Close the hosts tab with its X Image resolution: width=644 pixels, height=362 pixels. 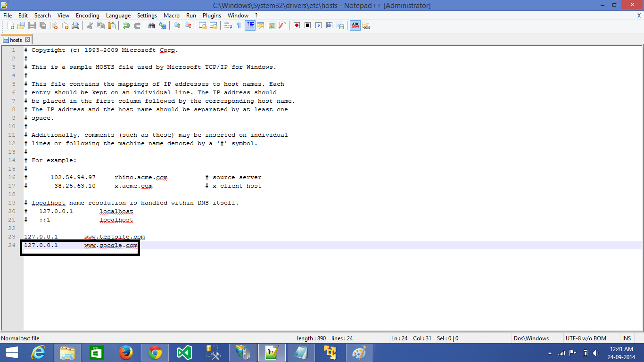tap(27, 40)
